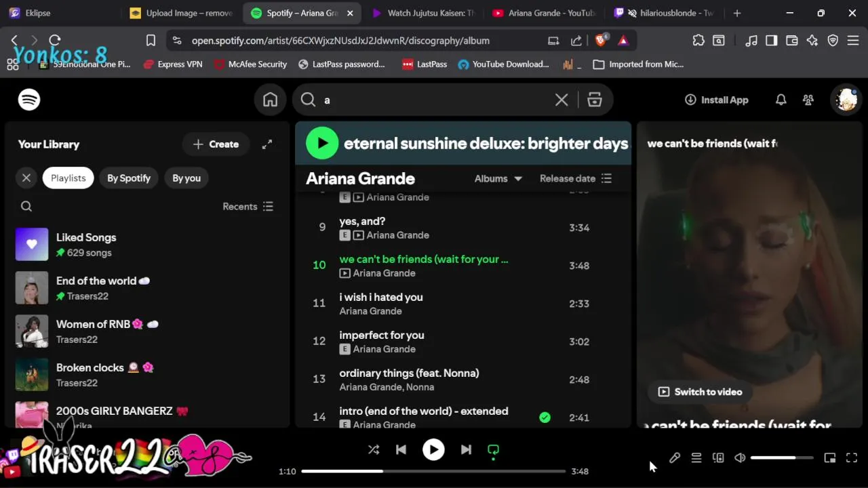Viewport: 868px width, 488px height.
Task: Open a new browser tab
Action: (737, 13)
